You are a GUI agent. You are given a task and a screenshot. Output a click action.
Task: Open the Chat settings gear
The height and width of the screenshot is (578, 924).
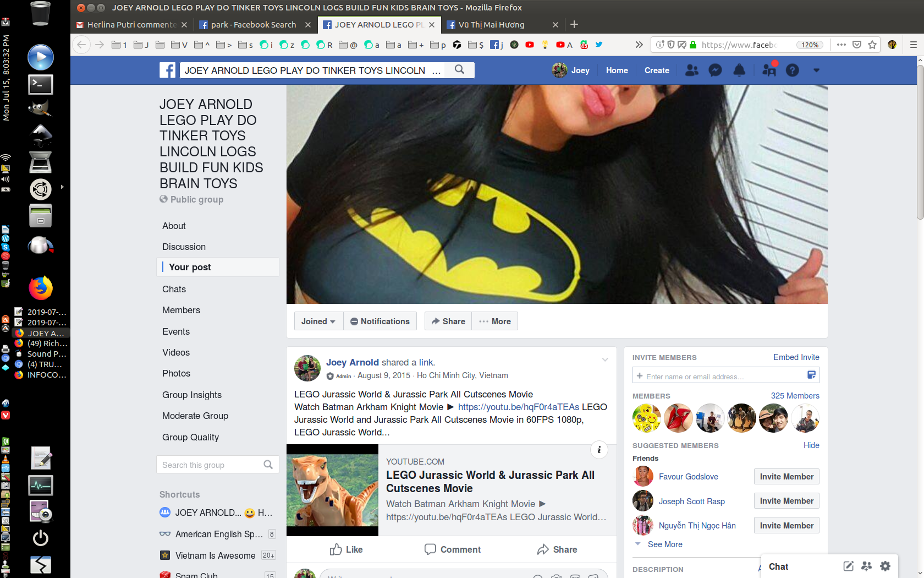tap(885, 566)
